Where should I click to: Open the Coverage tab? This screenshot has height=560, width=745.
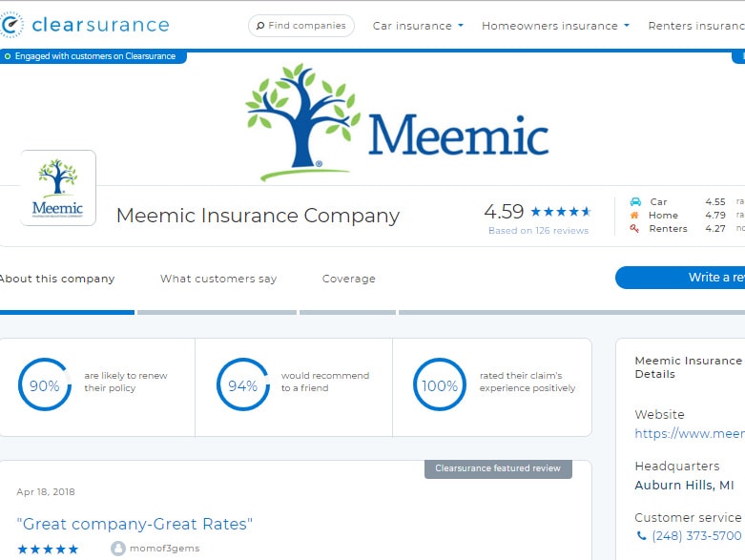(x=349, y=279)
